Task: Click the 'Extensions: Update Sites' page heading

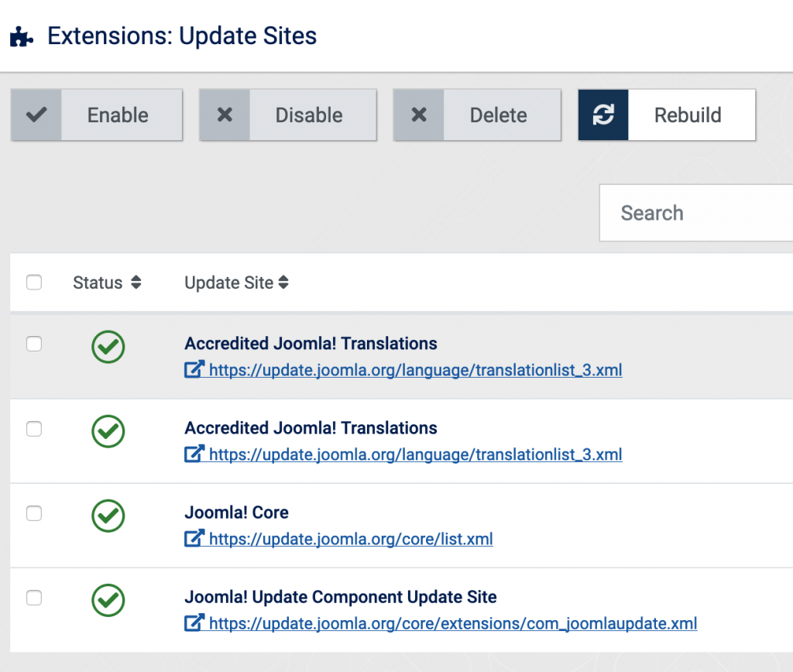Action: tap(182, 36)
